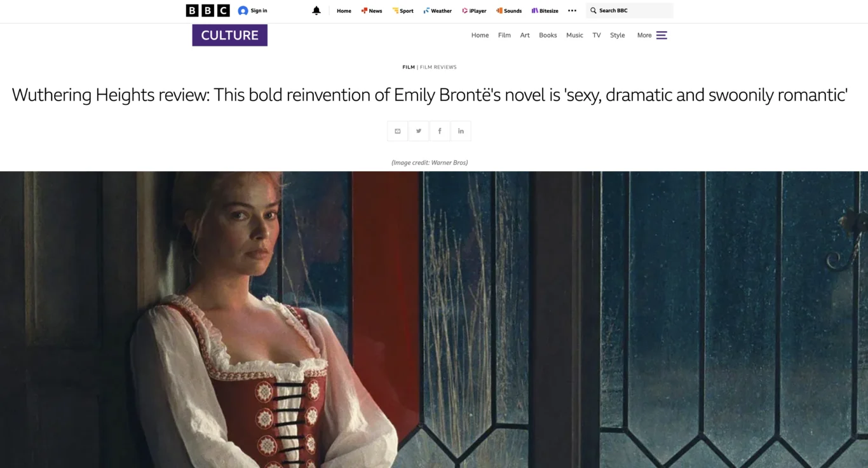This screenshot has height=468, width=868.
Task: Open the iPlayer link
Action: pos(474,11)
